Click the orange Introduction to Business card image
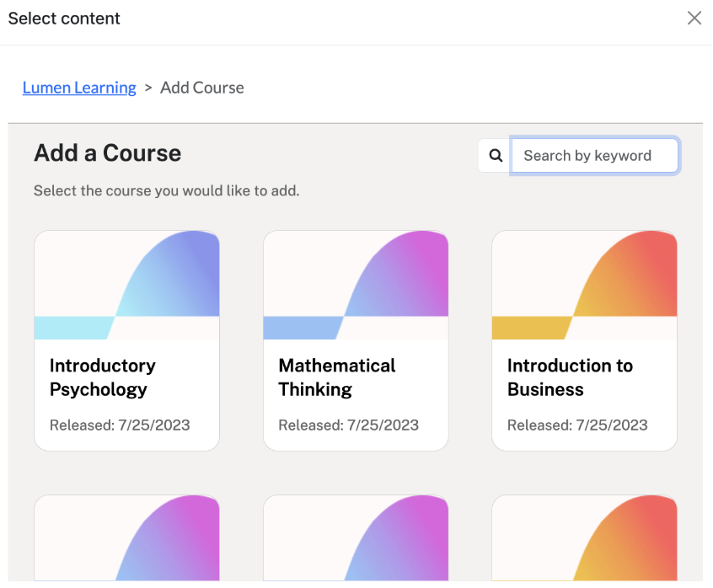The image size is (713, 588). click(x=584, y=285)
